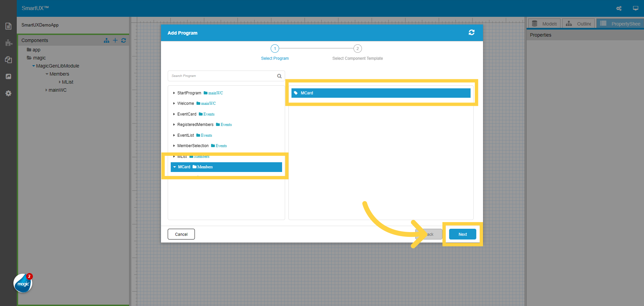
Task: Switch to the Models tab
Action: (x=544, y=23)
